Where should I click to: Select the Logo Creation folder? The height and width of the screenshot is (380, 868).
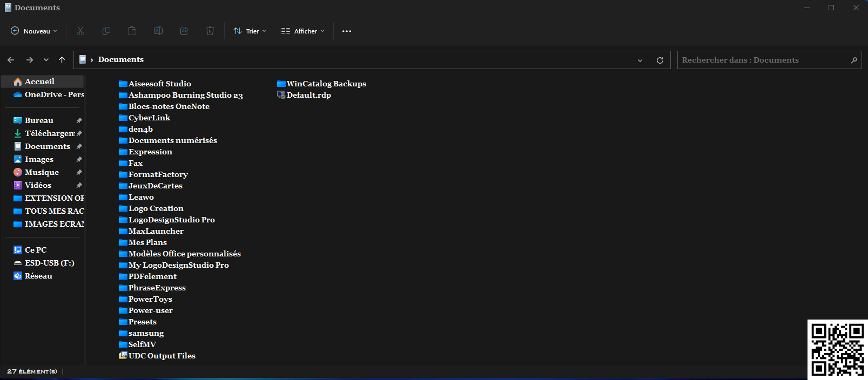[151, 208]
